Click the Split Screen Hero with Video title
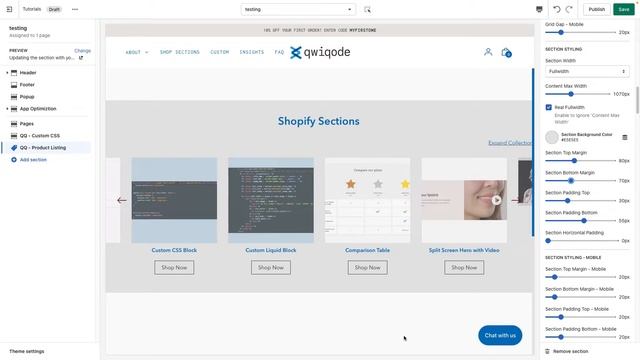The image size is (640, 360). click(x=464, y=250)
